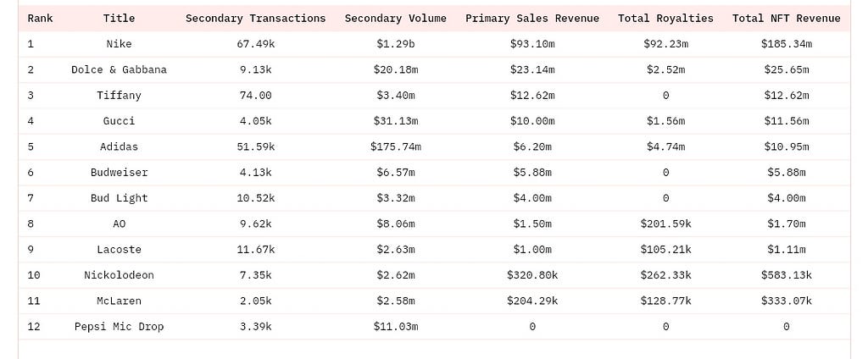
Task: Select Adidas secondary volume $175.74m cell
Action: 396,146
